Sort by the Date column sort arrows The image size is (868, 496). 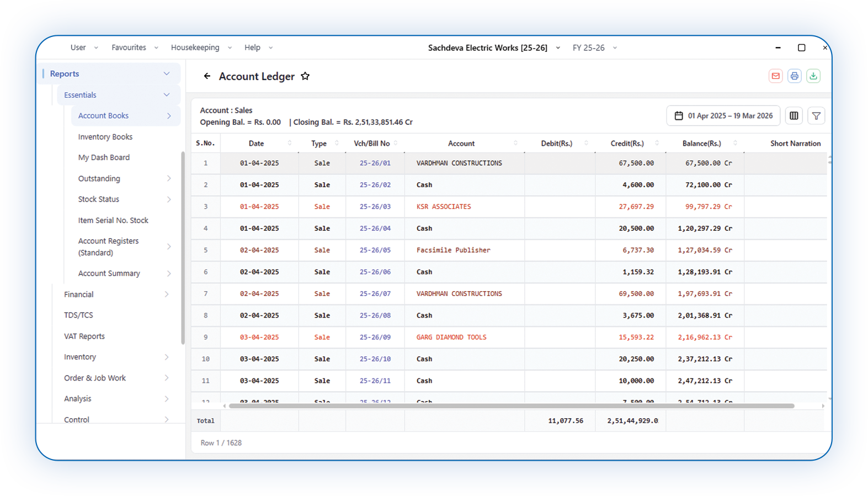pos(290,143)
